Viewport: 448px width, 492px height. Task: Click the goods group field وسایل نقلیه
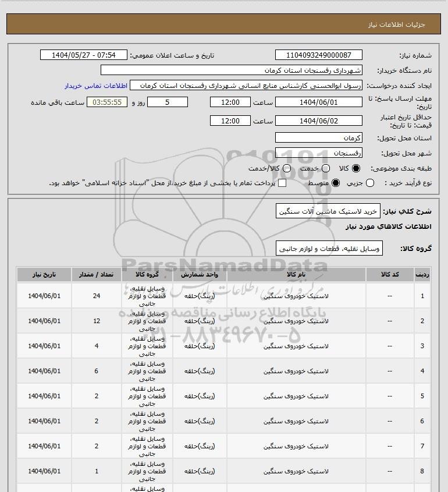point(329,249)
